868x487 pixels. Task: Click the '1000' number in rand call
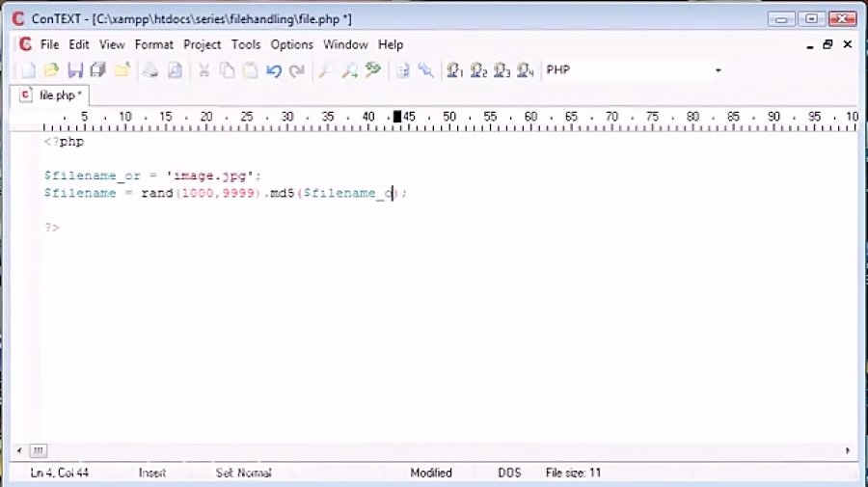point(197,193)
